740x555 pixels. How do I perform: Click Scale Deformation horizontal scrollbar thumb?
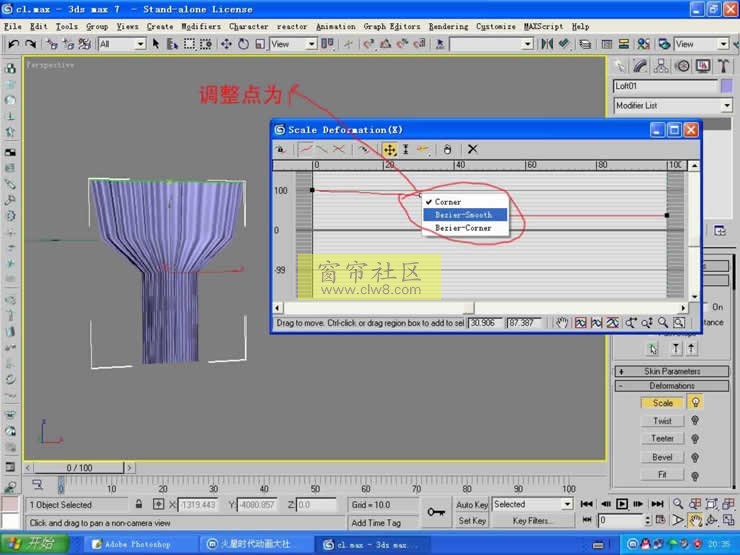coord(469,308)
